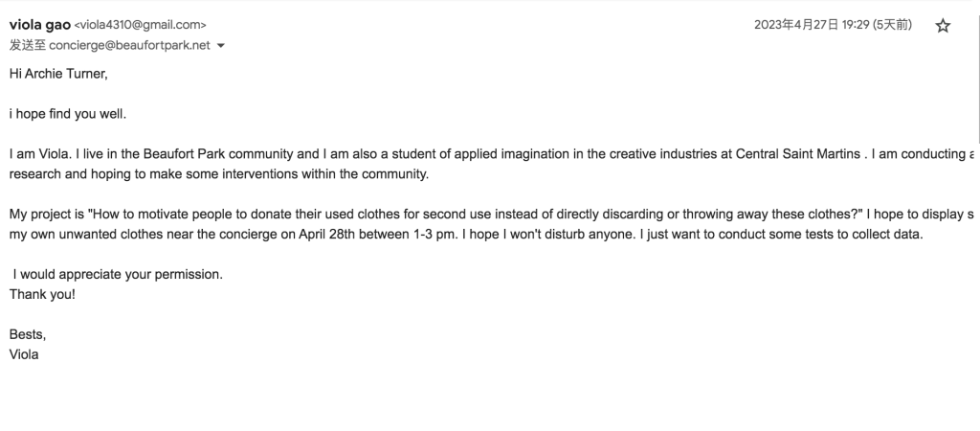The image size is (980, 431).
Task: Click sentence I hope I won't disturb anyone
Action: 551,235
